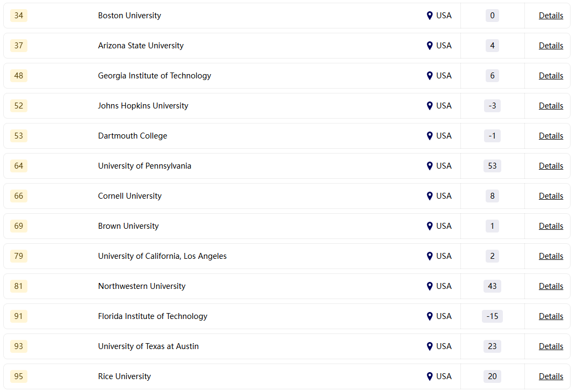Click the 53 change value for Pennsylvania
The height and width of the screenshot is (392, 577).
[492, 166]
